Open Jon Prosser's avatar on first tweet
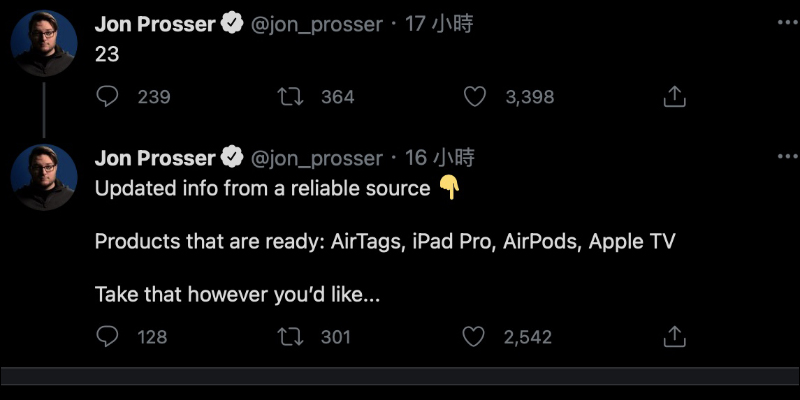800x400 pixels. point(44,43)
